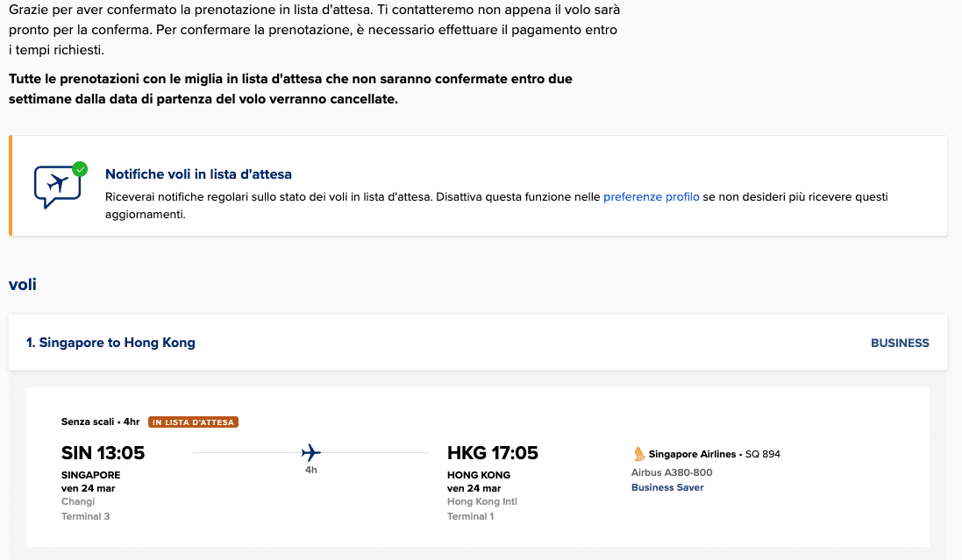Click the IN LISTA D'ATTESA badge

pos(193,422)
